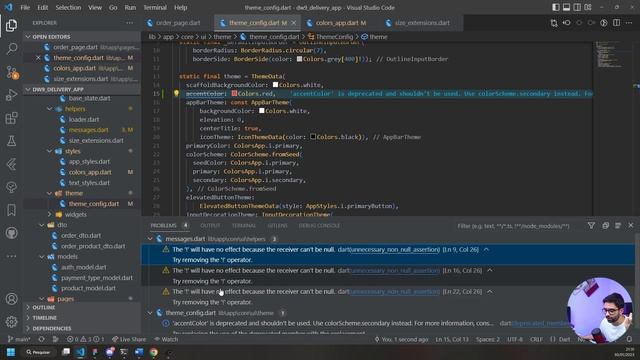Click the lightbulb quick fix on line 15
This screenshot has width=640, height=360.
pyautogui.click(x=176, y=93)
